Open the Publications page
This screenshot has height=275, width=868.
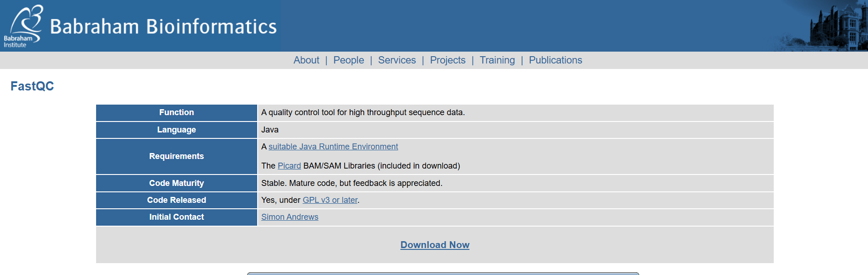pos(555,60)
